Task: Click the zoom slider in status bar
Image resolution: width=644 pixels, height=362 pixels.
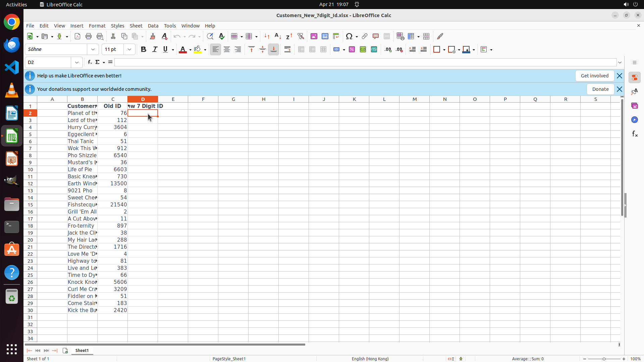Action: 604,359
